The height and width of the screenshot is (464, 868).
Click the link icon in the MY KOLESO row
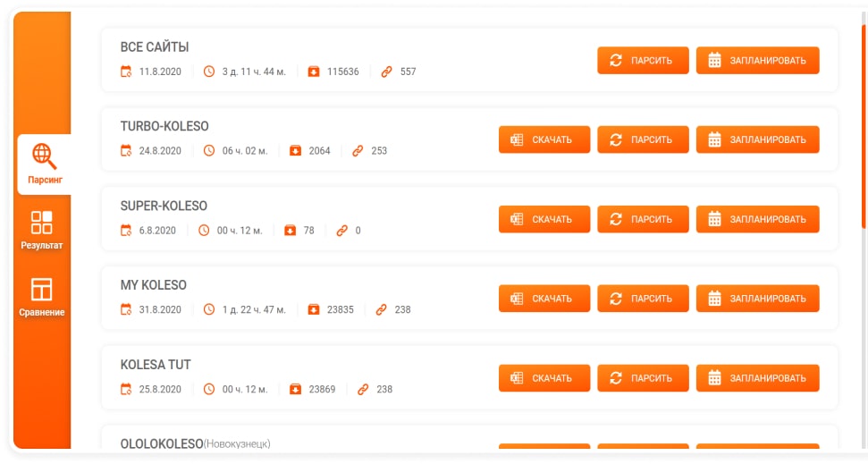[x=382, y=309]
